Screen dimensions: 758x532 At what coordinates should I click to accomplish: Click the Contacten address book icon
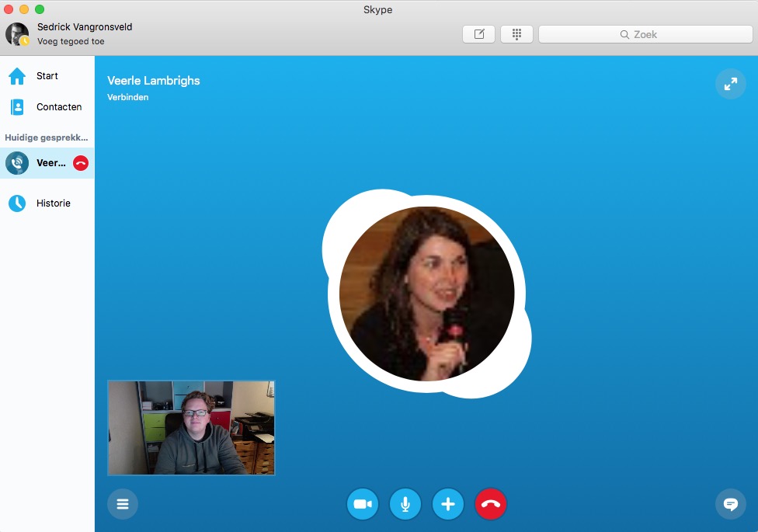(x=17, y=107)
